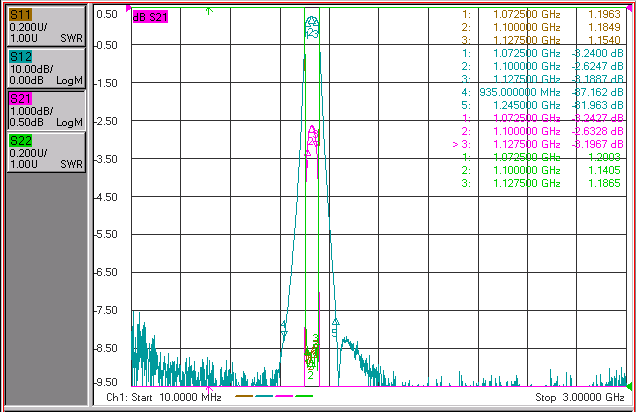Select the S22 SWR trace button
636x412 pixels.
(46, 152)
